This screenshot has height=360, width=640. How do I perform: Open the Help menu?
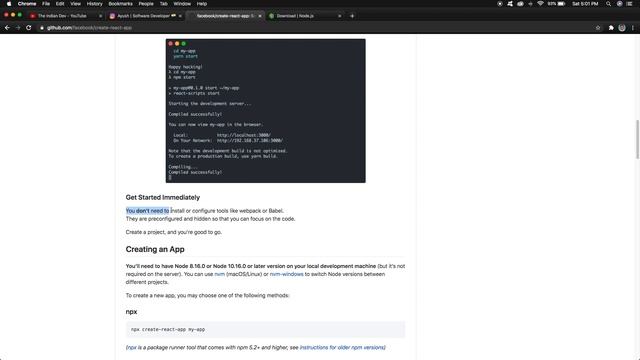point(202,4)
